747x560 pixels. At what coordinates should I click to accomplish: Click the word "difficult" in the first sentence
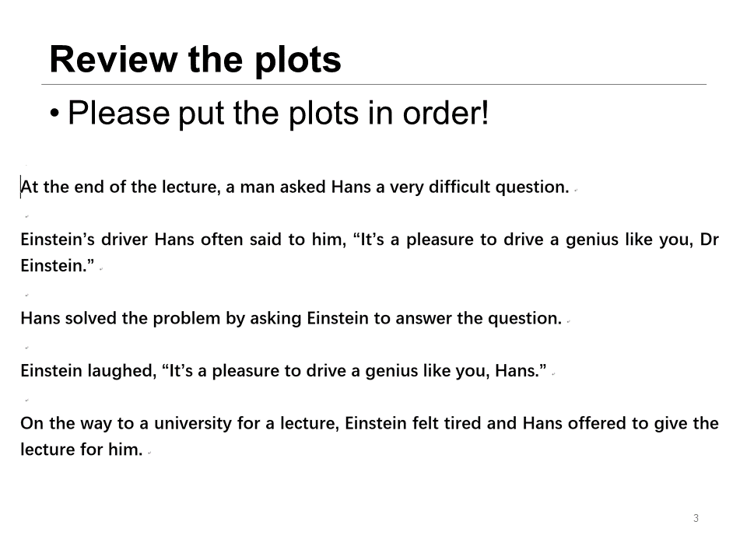[459, 187]
